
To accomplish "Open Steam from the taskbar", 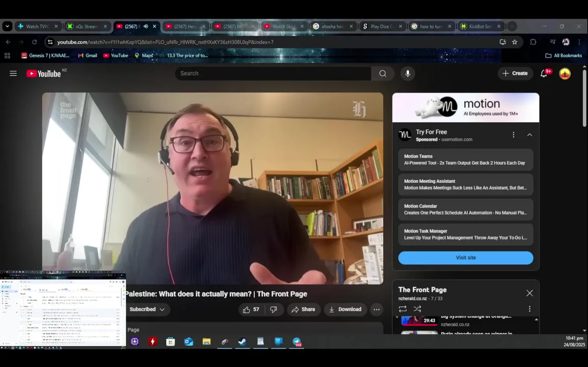I will coord(242,342).
